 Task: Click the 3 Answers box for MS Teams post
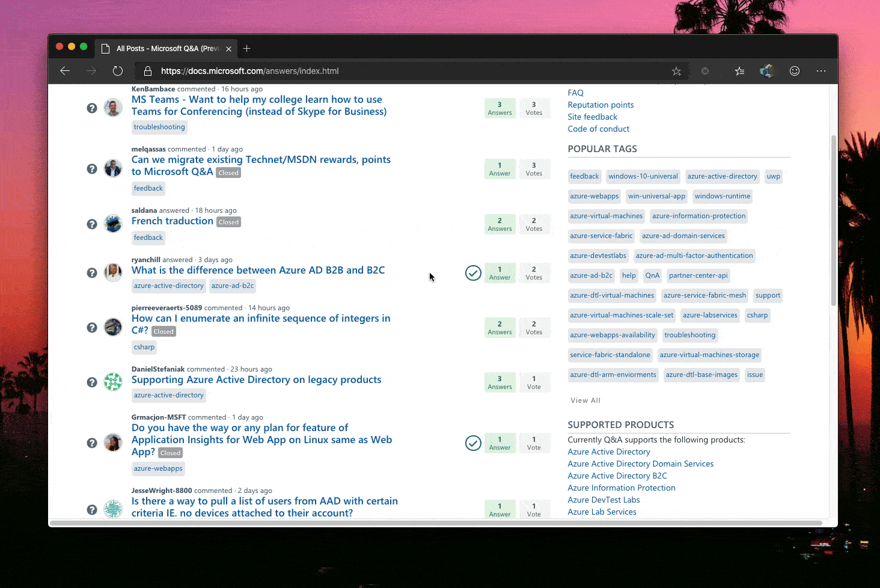pyautogui.click(x=500, y=108)
